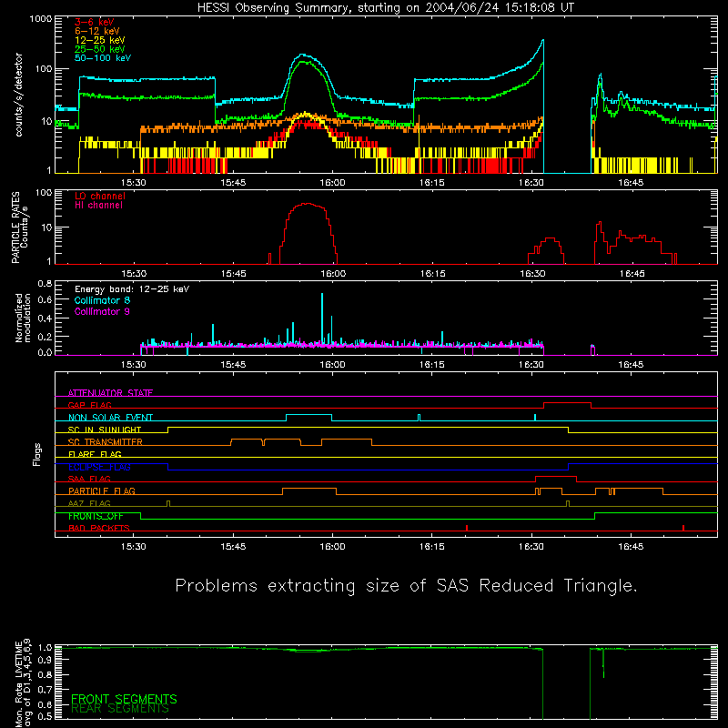Click the GAP_FLAG label
The width and height of the screenshot is (728, 728).
click(89, 405)
